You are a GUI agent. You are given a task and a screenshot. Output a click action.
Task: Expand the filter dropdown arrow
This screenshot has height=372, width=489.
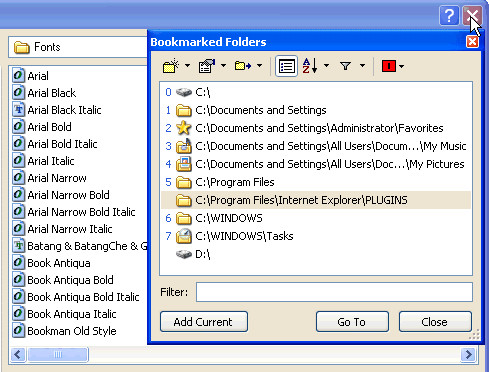362,66
